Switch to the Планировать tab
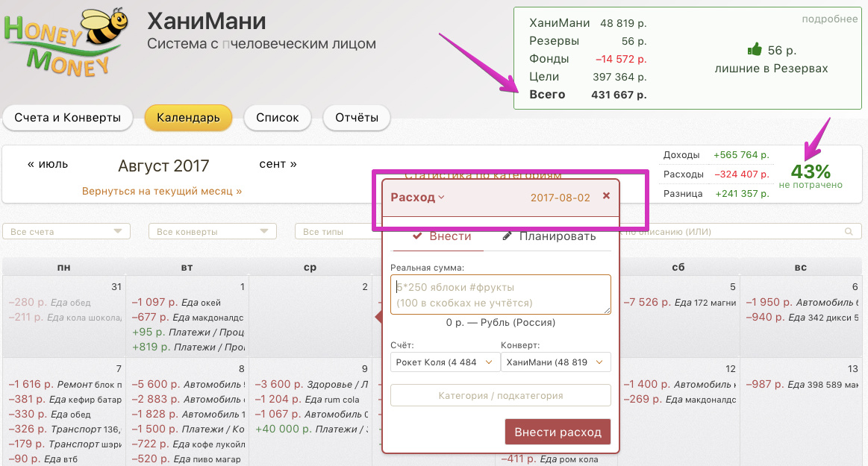Image resolution: width=868 pixels, height=466 pixels. (x=549, y=236)
